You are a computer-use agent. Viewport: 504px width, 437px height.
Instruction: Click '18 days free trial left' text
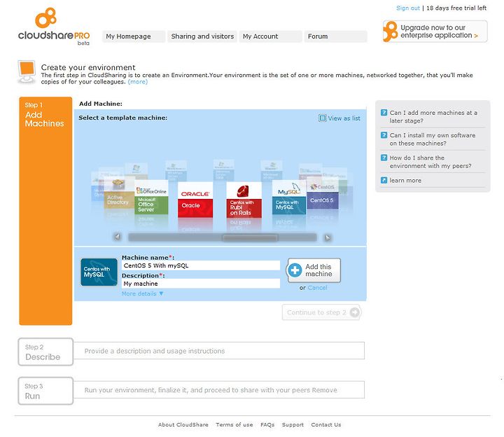[456, 8]
